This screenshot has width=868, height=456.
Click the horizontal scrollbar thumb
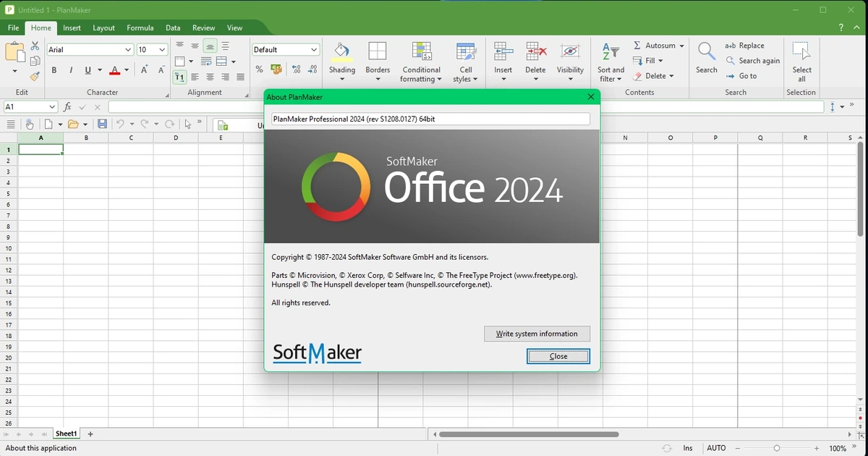point(529,434)
